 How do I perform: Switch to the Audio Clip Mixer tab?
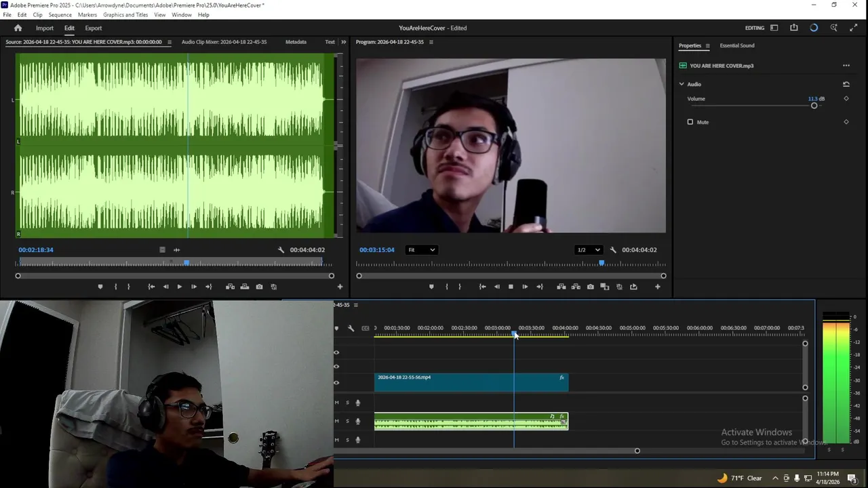coord(224,42)
